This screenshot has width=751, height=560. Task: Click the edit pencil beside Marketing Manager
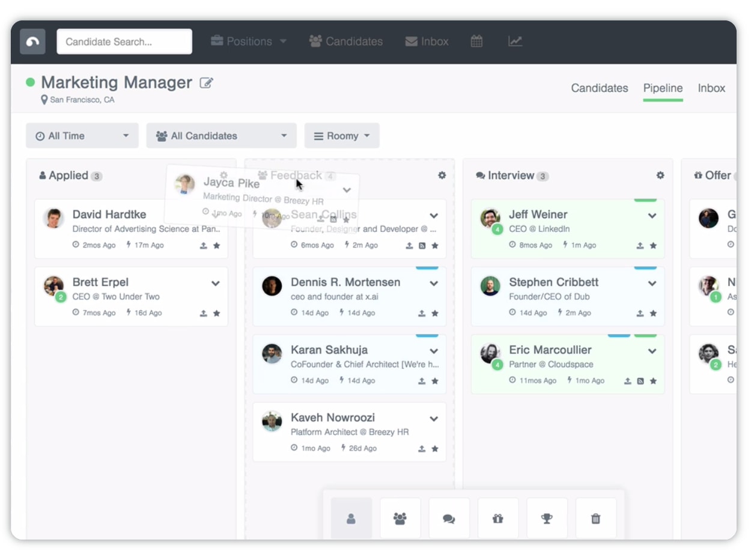coord(207,83)
